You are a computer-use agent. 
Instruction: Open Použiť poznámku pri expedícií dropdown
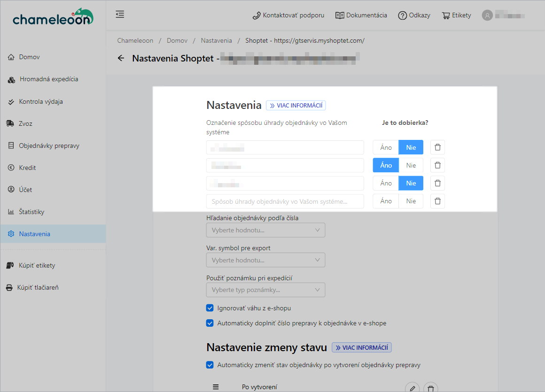pos(265,290)
